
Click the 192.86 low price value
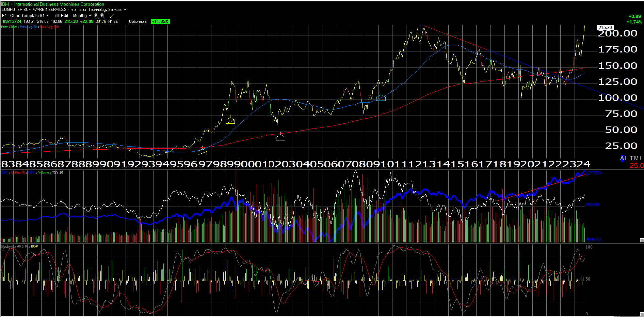point(56,21)
